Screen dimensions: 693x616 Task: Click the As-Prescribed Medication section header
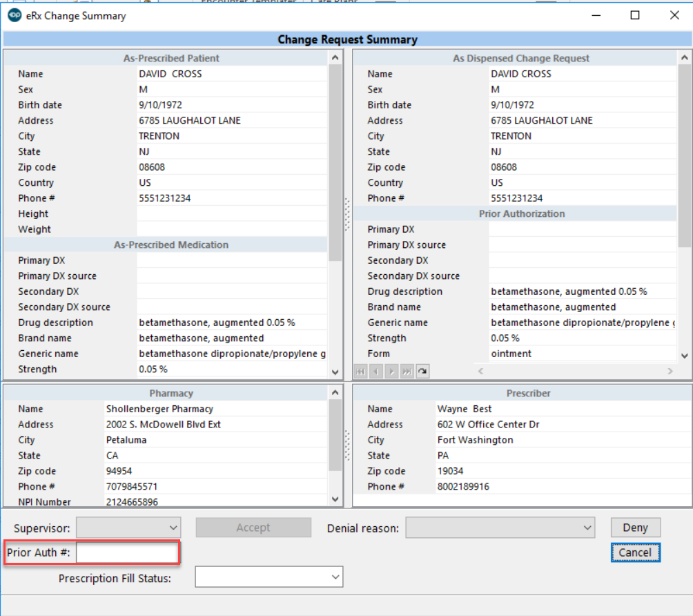pyautogui.click(x=166, y=245)
